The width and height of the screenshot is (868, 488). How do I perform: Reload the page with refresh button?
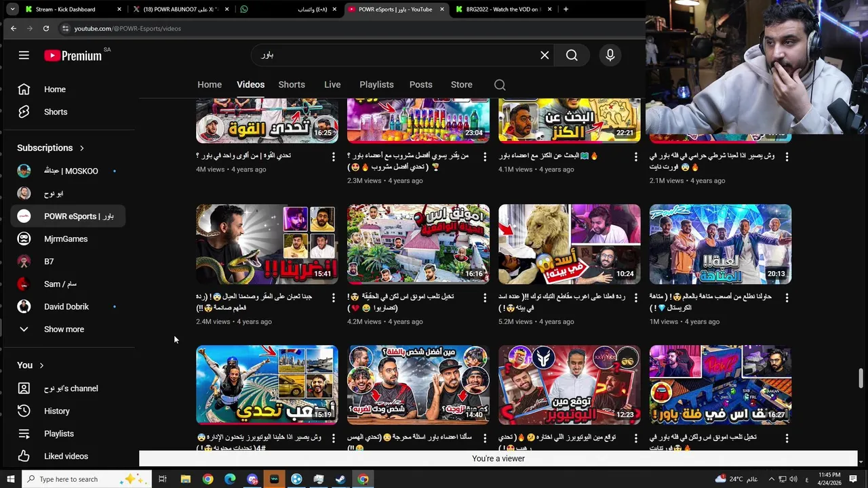(x=45, y=28)
